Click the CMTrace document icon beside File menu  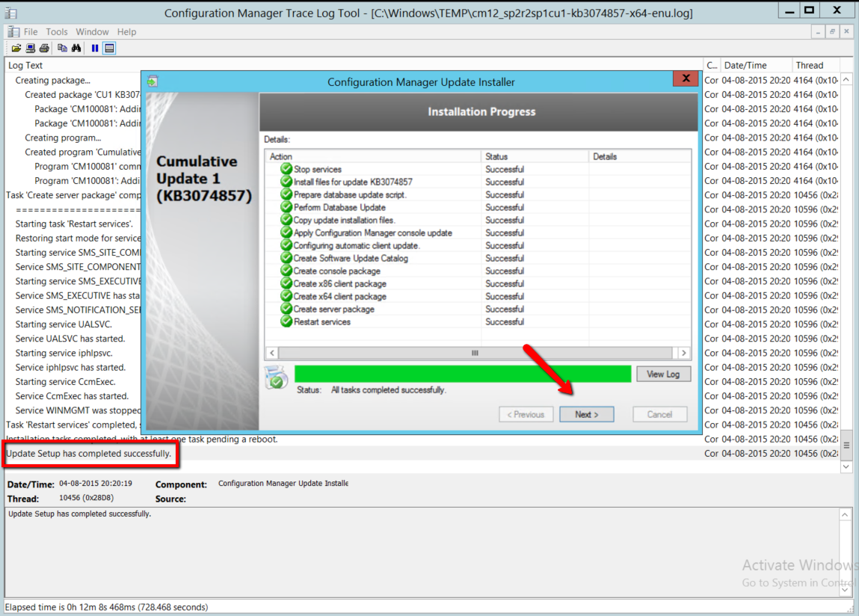pos(13,32)
